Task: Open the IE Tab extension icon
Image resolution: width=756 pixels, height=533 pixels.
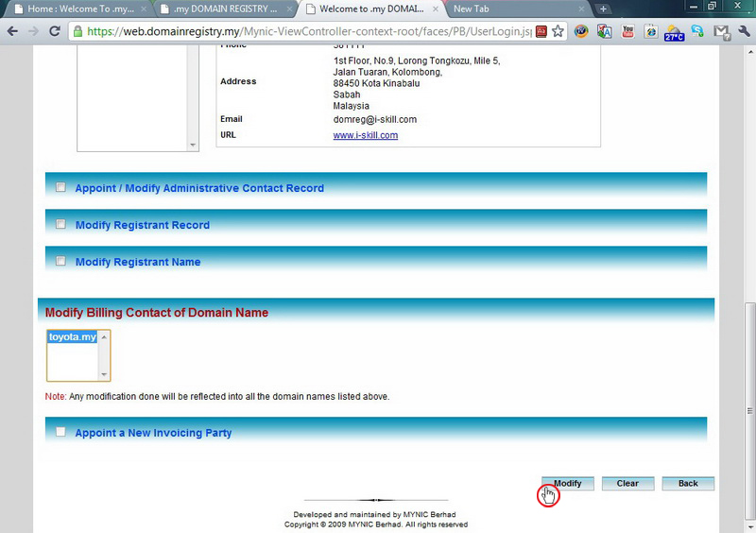Action: pyautogui.click(x=651, y=32)
